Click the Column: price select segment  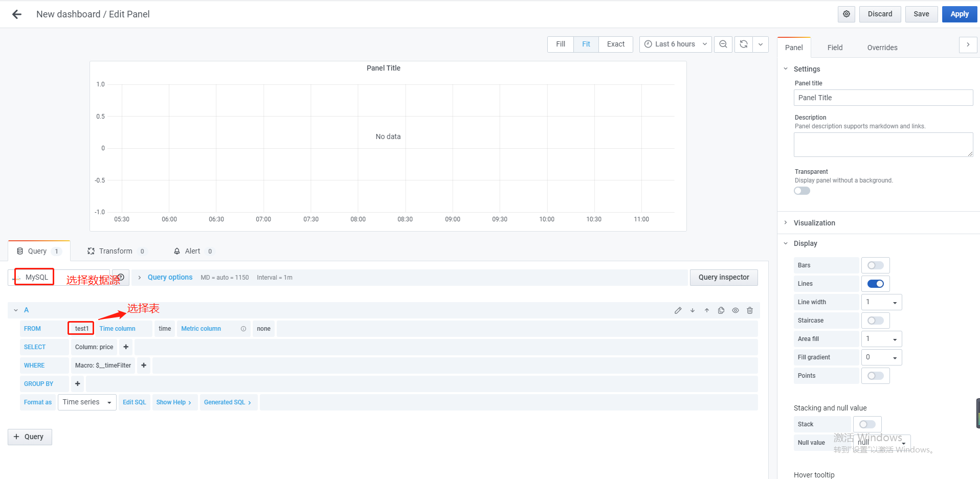[x=94, y=347]
